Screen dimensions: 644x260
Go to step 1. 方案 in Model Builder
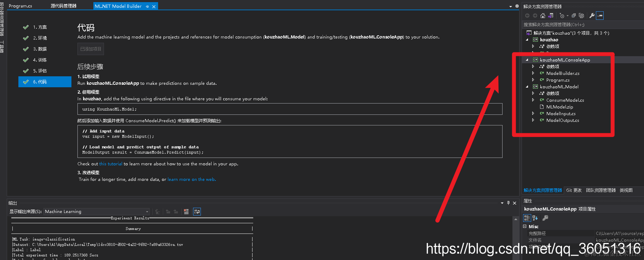45,27
